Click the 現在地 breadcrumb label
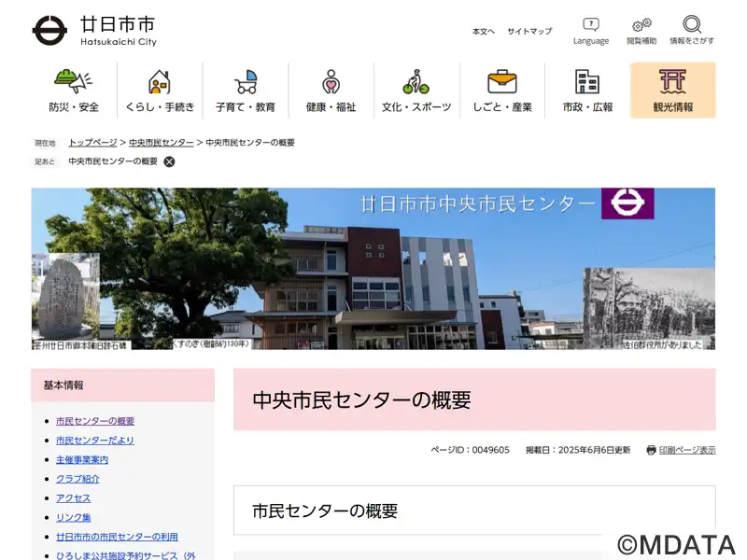This screenshot has width=747, height=560. coord(45,143)
